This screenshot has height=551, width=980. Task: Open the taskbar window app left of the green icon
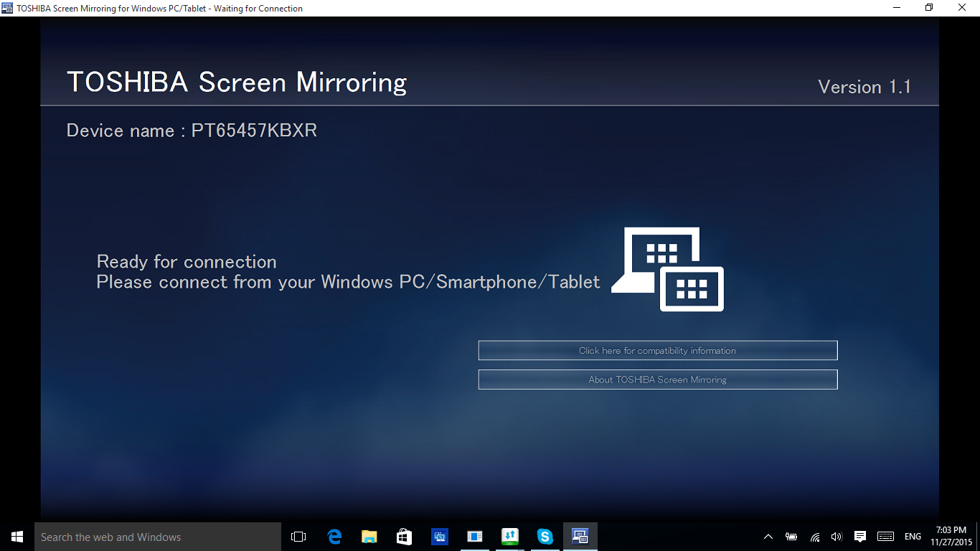pyautogui.click(x=475, y=537)
